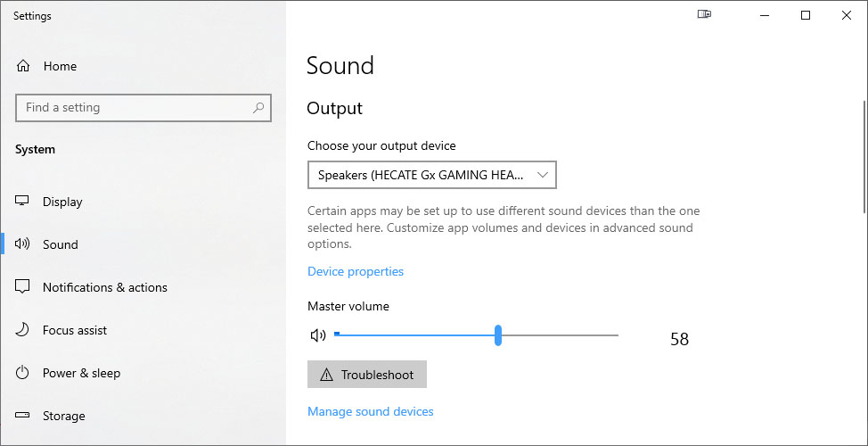Click the Power & sleep icon
Screen dimensions: 868x446
coord(22,372)
